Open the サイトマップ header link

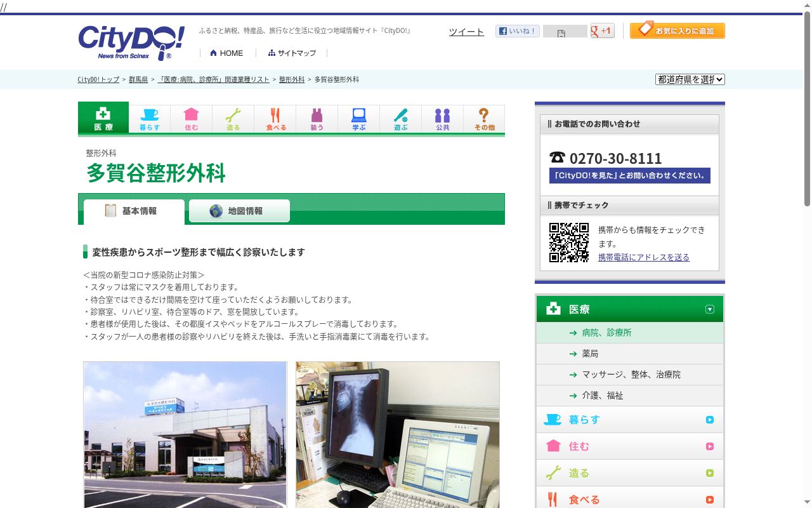click(x=292, y=53)
